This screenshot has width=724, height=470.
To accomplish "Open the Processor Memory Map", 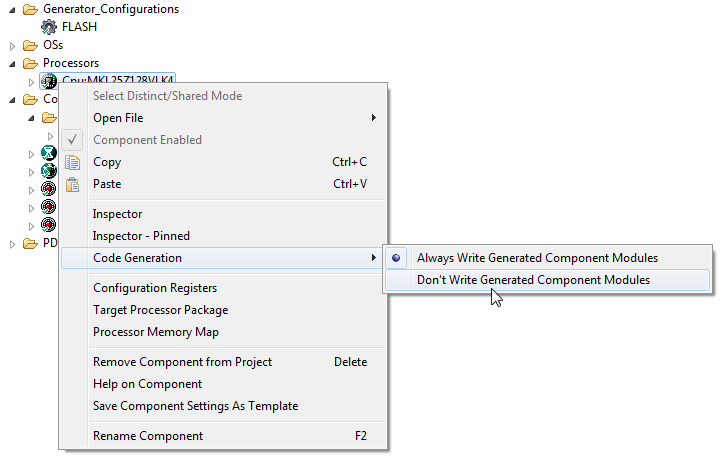I will [x=155, y=332].
